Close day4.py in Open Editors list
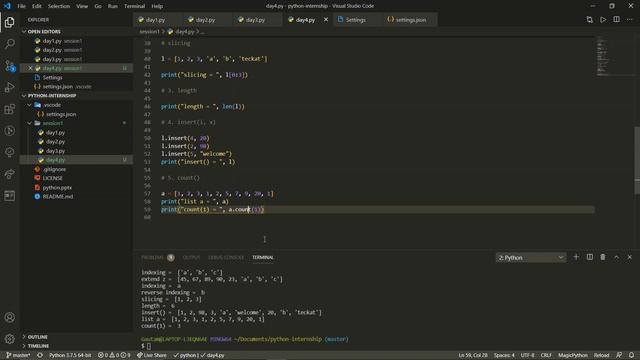 [x=30, y=68]
